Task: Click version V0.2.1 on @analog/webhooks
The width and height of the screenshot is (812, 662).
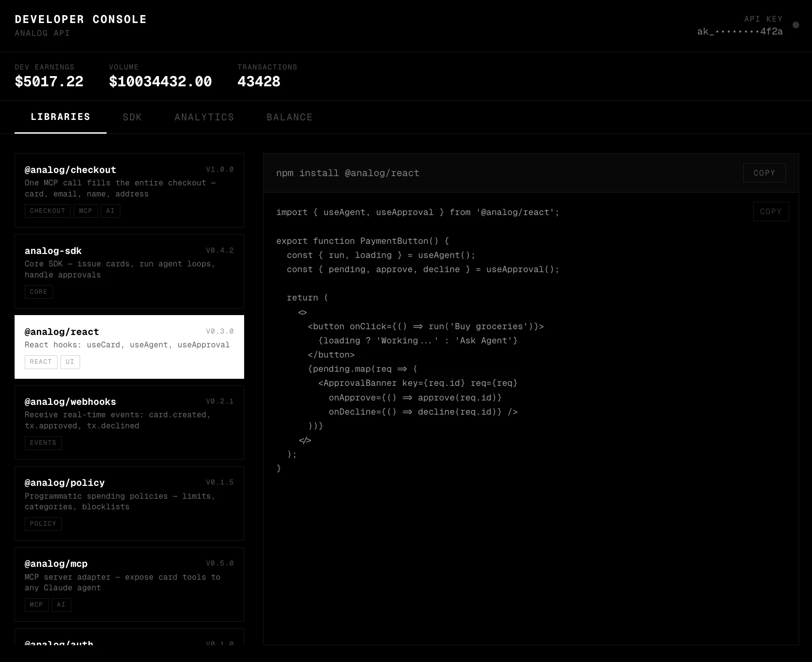Action: click(x=220, y=401)
